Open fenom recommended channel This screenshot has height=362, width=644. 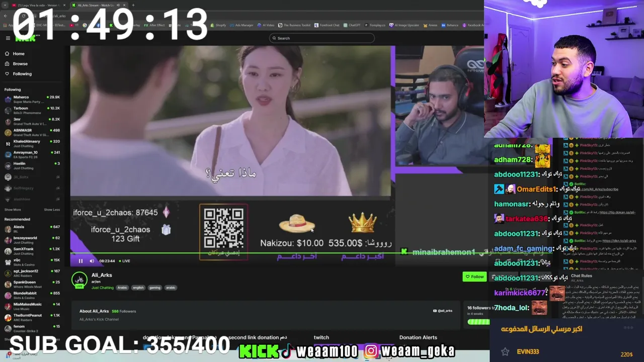(31, 328)
